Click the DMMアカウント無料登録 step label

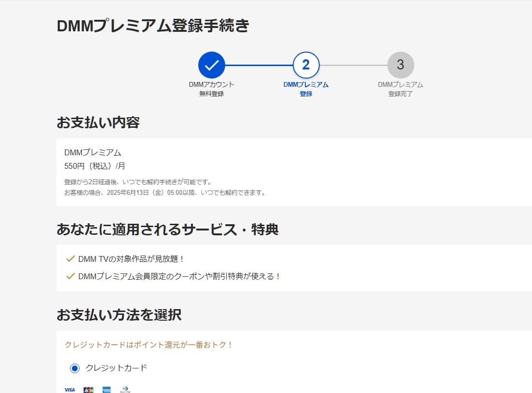click(211, 89)
